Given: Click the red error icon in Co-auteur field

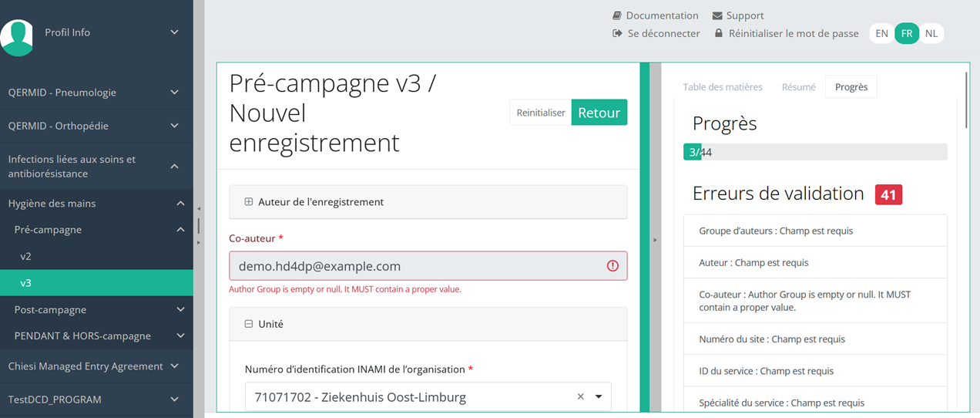Looking at the screenshot, I should tap(612, 266).
